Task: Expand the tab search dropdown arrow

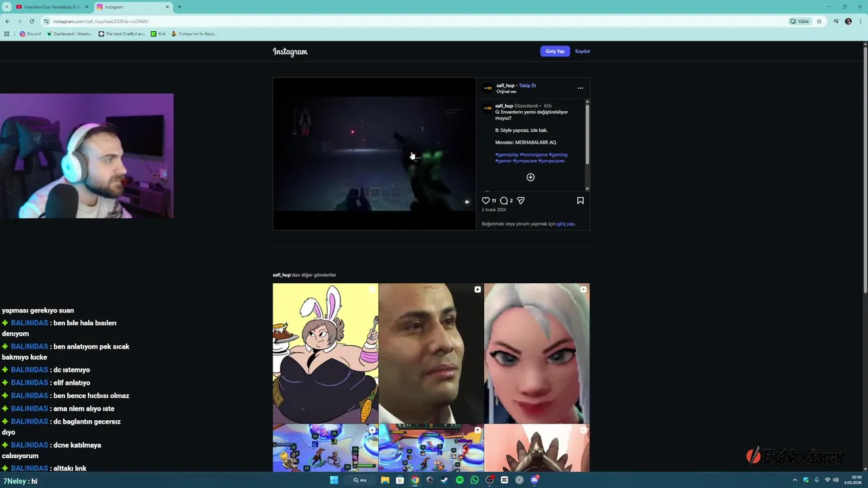Action: (6, 7)
